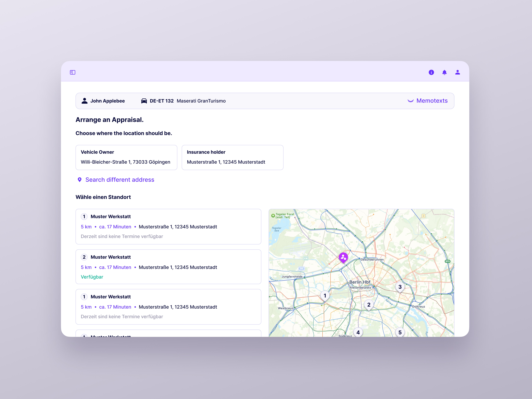Click map marker number 2

coord(369,305)
